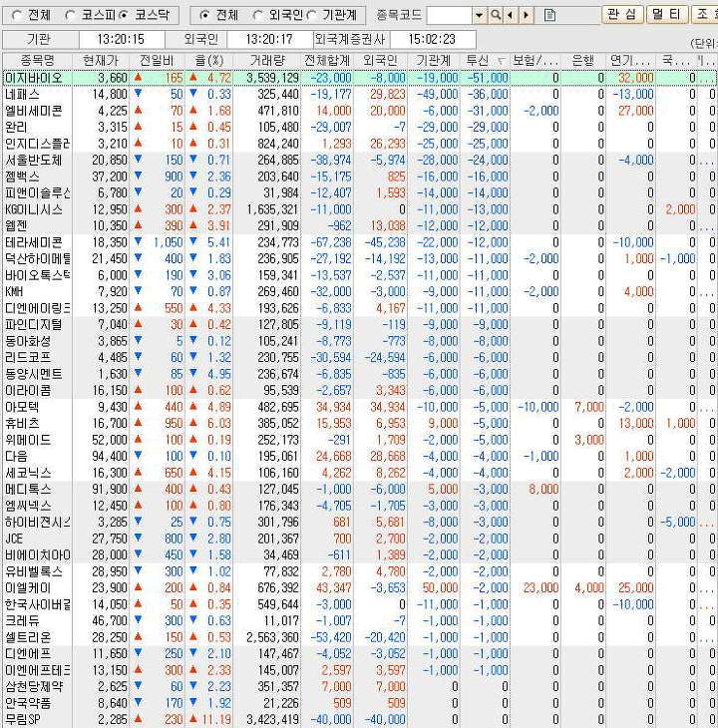
Task: Select the 삼천당제약 stock name
Action: (34, 687)
